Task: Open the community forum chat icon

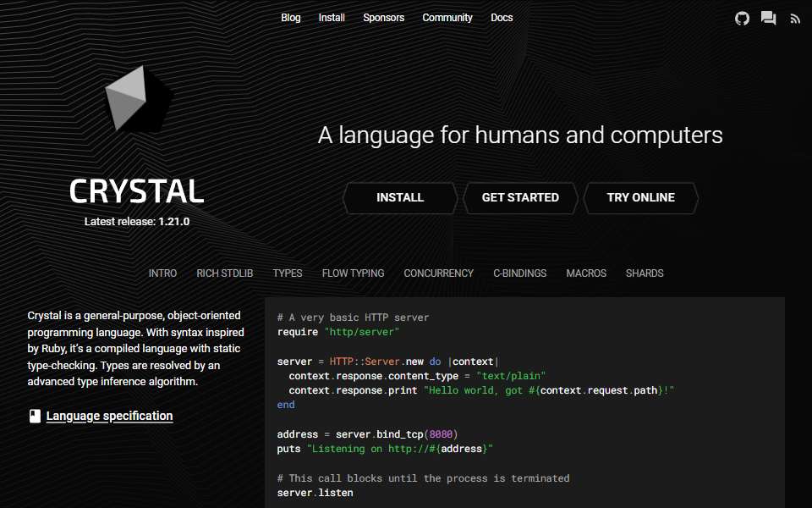Action: click(769, 19)
